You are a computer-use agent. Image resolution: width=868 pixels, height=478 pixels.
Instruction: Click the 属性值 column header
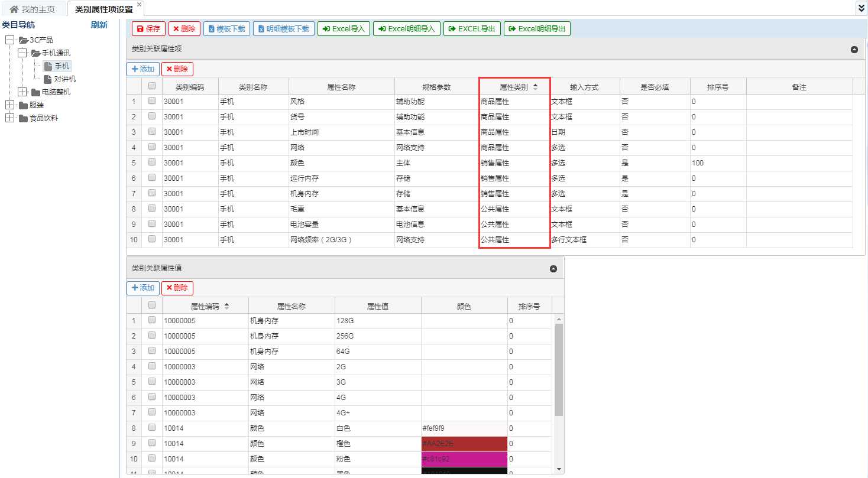point(378,307)
